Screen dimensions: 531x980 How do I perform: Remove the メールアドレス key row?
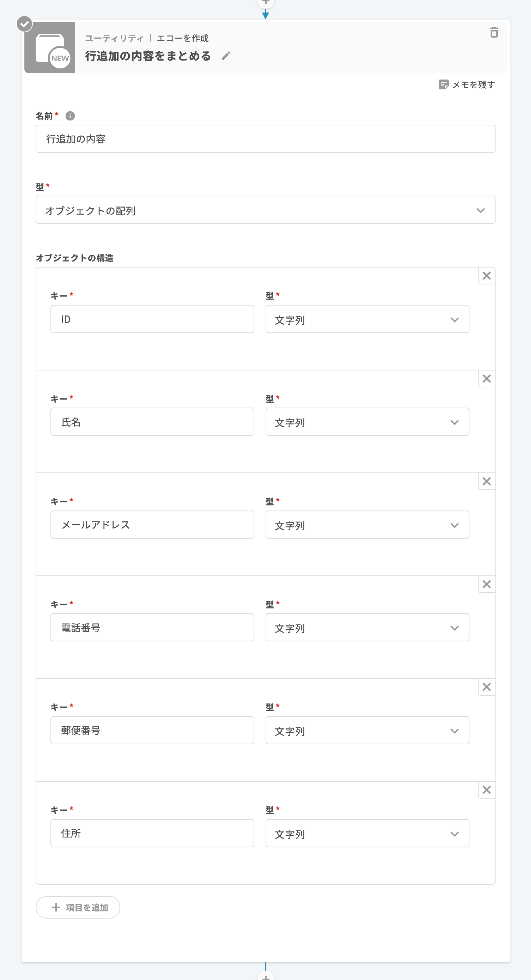click(x=486, y=481)
